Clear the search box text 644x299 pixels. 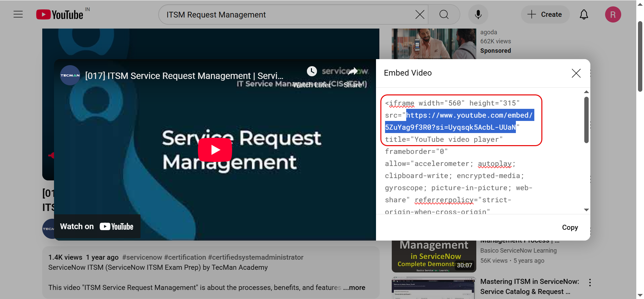[x=420, y=14]
